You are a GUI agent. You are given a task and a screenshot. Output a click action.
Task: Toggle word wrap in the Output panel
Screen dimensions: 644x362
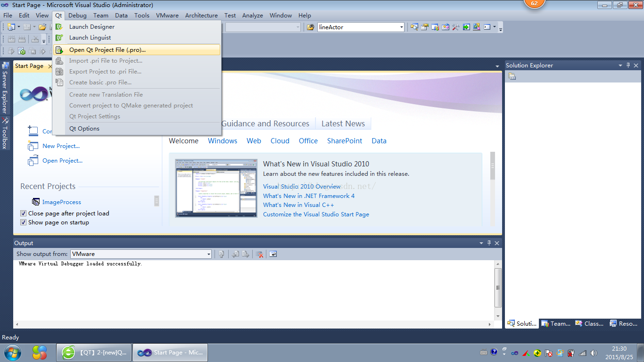(273, 254)
